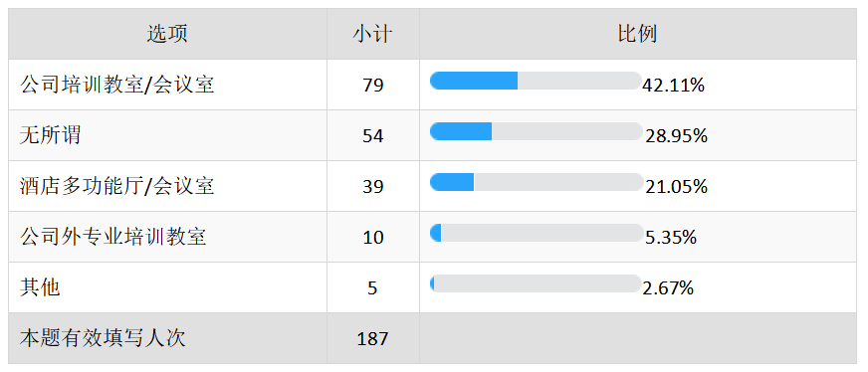Click the 选项 column header
This screenshot has height=372, width=868.
coord(167,34)
